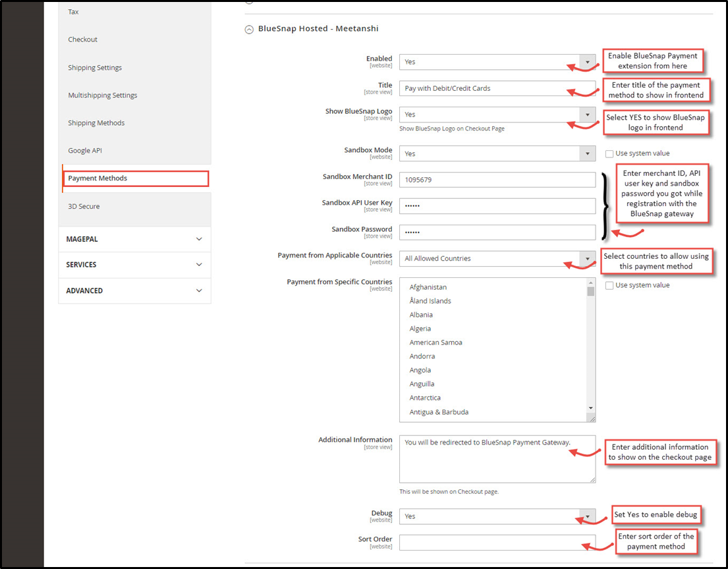Select Andorra in the countries list
Screen dimensions: 728x569
[422, 356]
